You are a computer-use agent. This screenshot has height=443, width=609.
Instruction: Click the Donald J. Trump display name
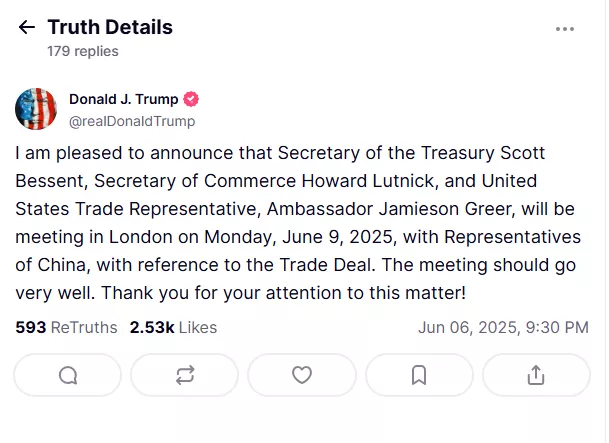pos(123,99)
